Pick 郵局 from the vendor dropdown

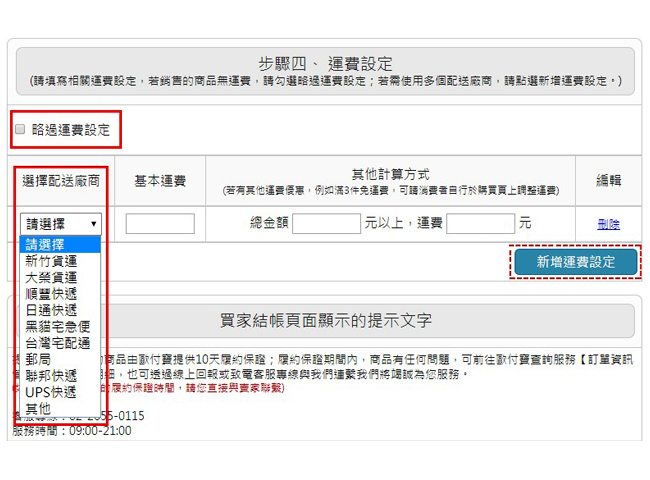pos(38,359)
